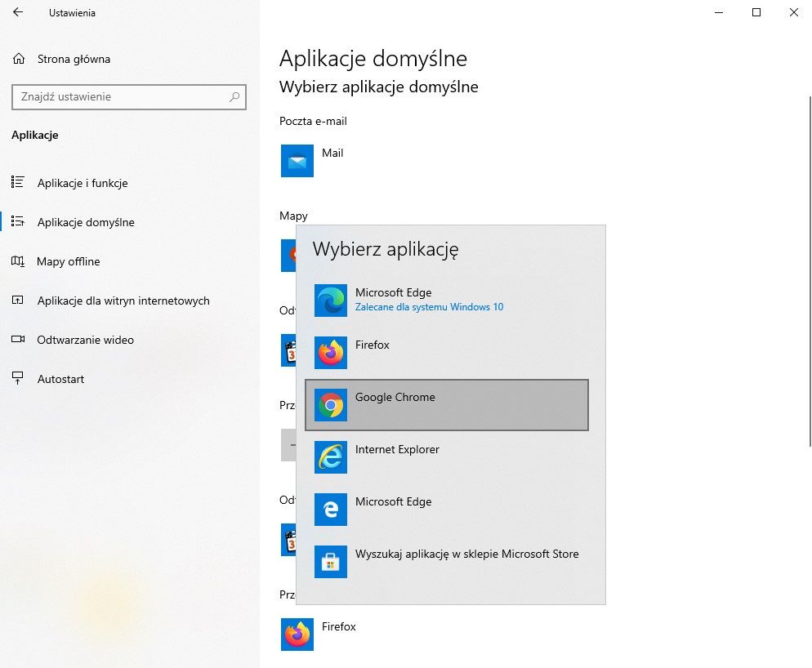Click the current Firefox default browser icon
812x668 pixels.
coord(297,635)
